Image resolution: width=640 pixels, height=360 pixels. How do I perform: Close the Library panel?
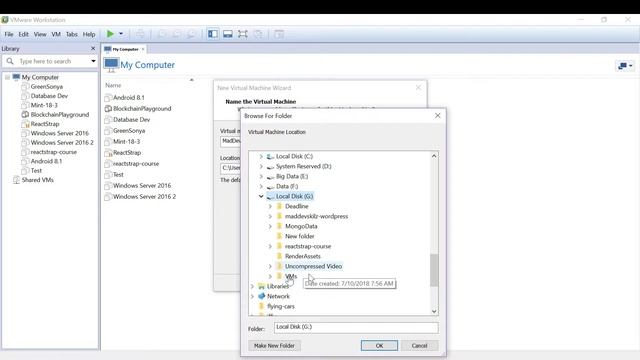coord(93,48)
